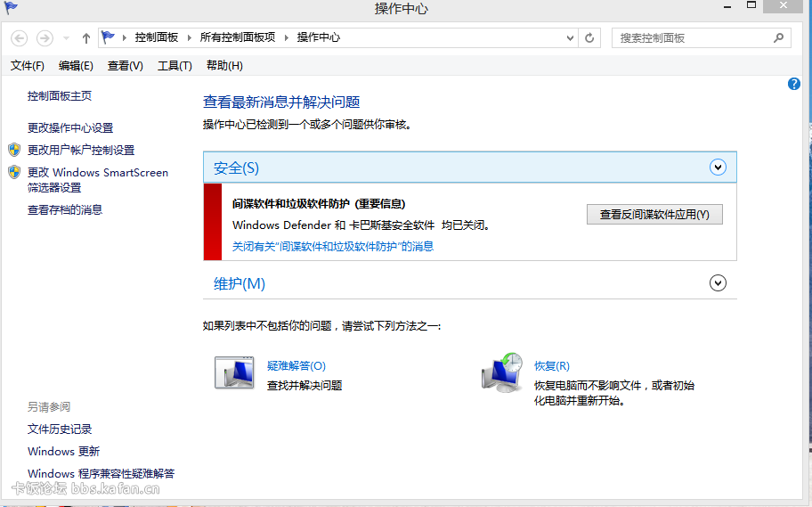Open Windows 程序兼容性疑难解答 link

[x=101, y=474]
